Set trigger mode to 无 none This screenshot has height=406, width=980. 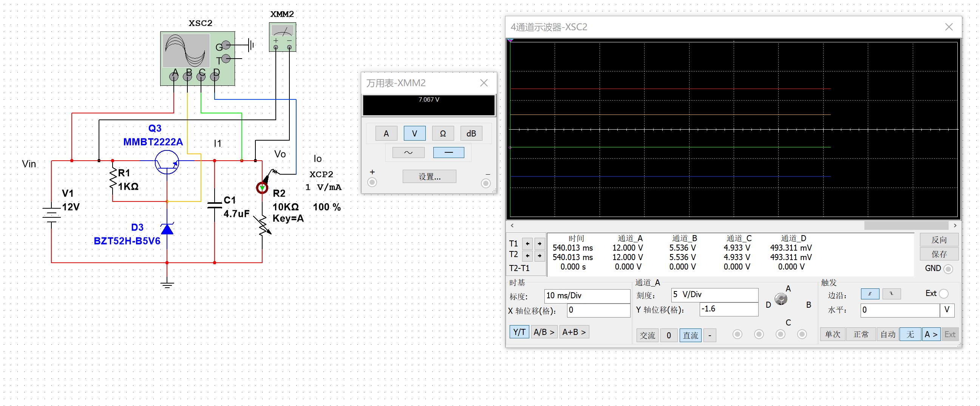click(910, 335)
